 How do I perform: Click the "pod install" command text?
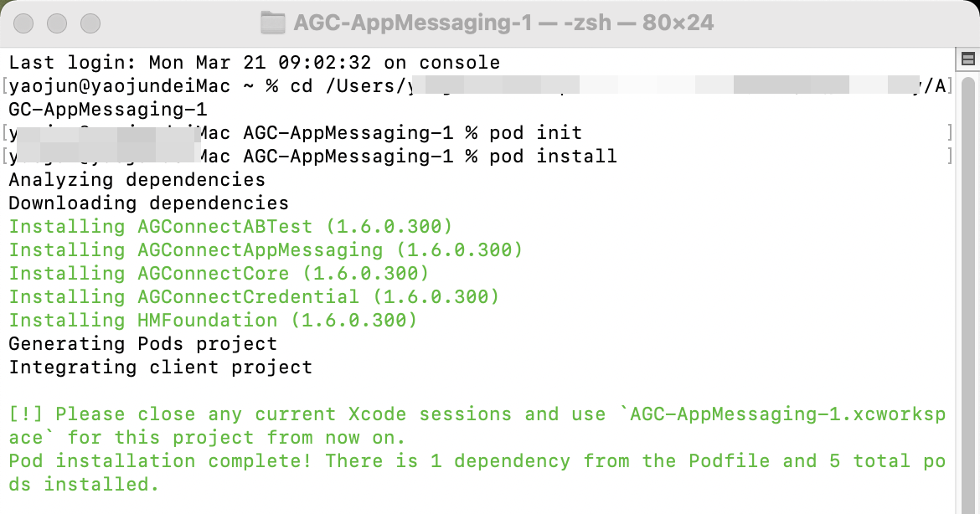pyautogui.click(x=553, y=157)
